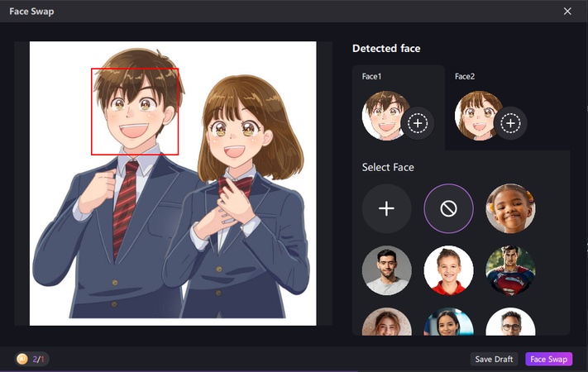Click the 2/1 credits counter
The width and height of the screenshot is (588, 372).
(x=38, y=360)
